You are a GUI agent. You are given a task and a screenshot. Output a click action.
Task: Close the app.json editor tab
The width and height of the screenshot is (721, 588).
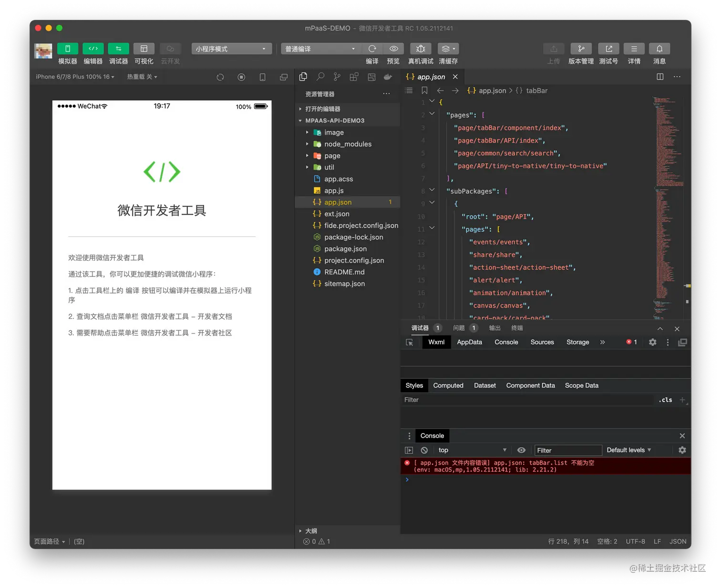pyautogui.click(x=455, y=77)
